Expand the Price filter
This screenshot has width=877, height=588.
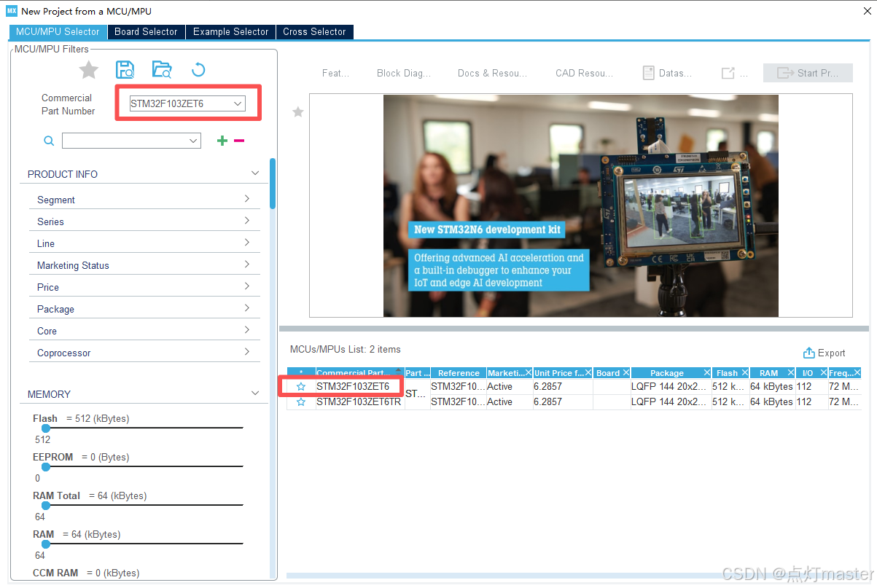(247, 286)
